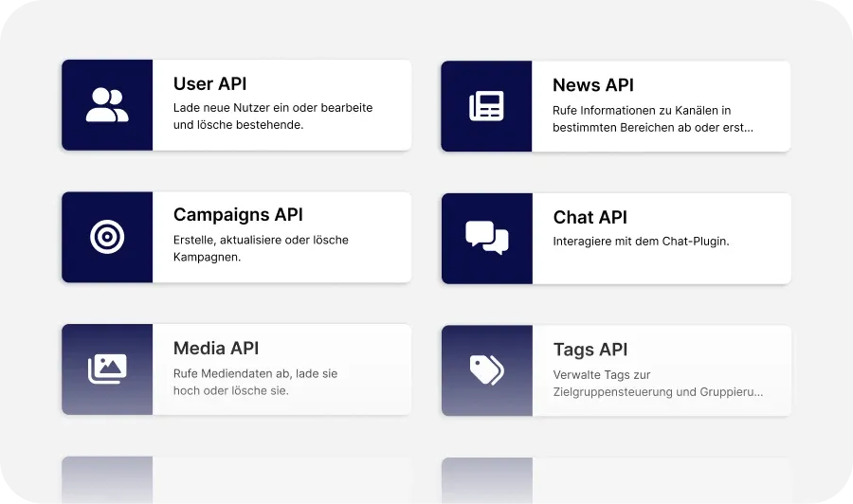Image resolution: width=853 pixels, height=504 pixels.
Task: Click the Campaigns API target icon
Action: 107,237
